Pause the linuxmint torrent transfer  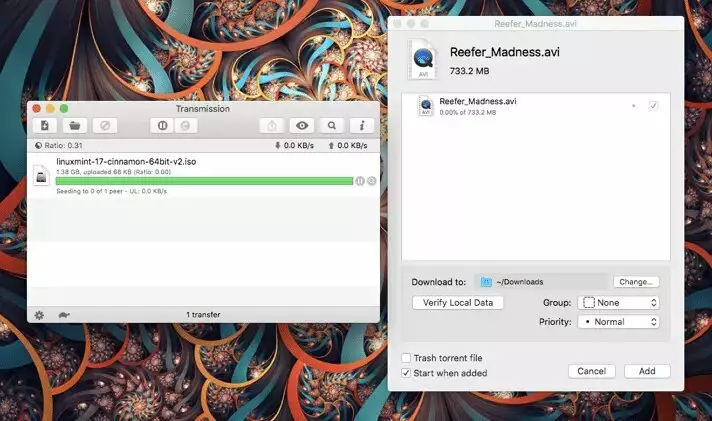coord(360,181)
